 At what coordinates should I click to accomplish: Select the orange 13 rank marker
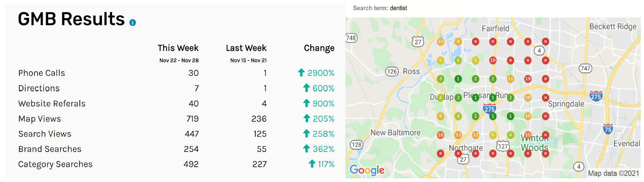(x=458, y=135)
